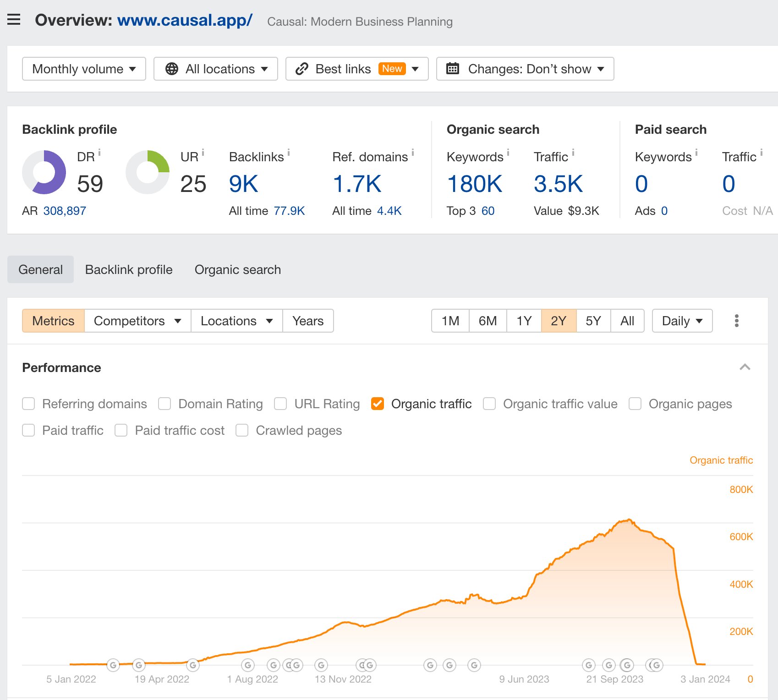The height and width of the screenshot is (700, 778).
Task: Open the three-dot chart options menu
Action: point(737,321)
